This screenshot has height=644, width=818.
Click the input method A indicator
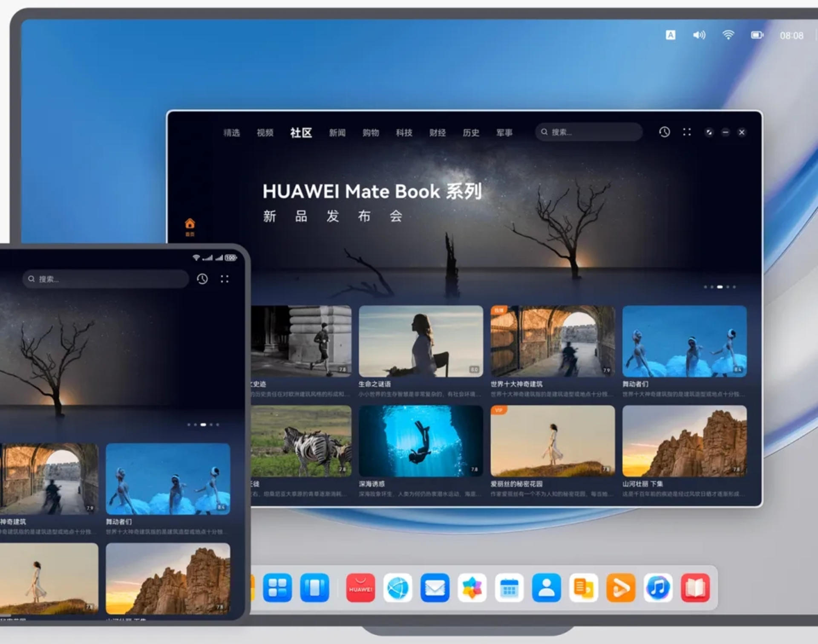[x=670, y=35]
